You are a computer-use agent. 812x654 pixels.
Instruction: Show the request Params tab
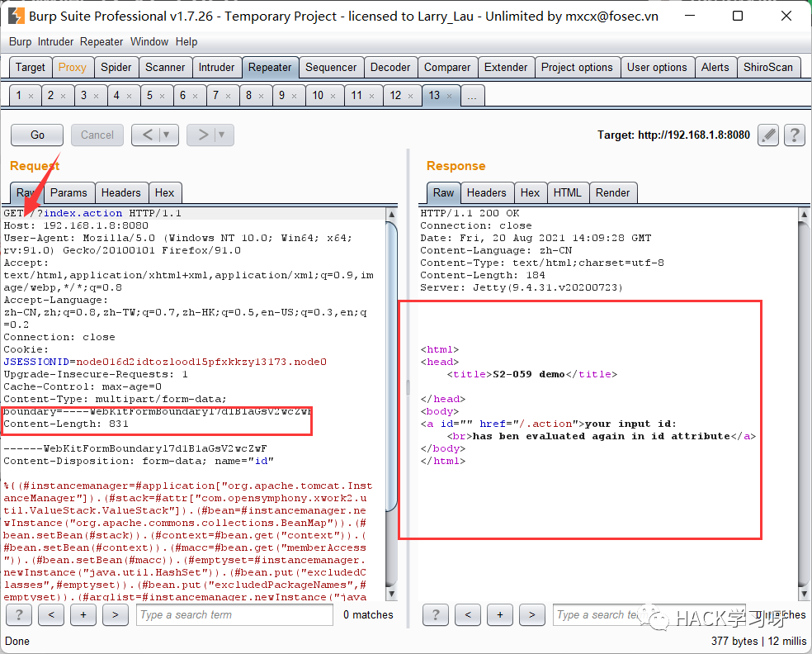68,192
